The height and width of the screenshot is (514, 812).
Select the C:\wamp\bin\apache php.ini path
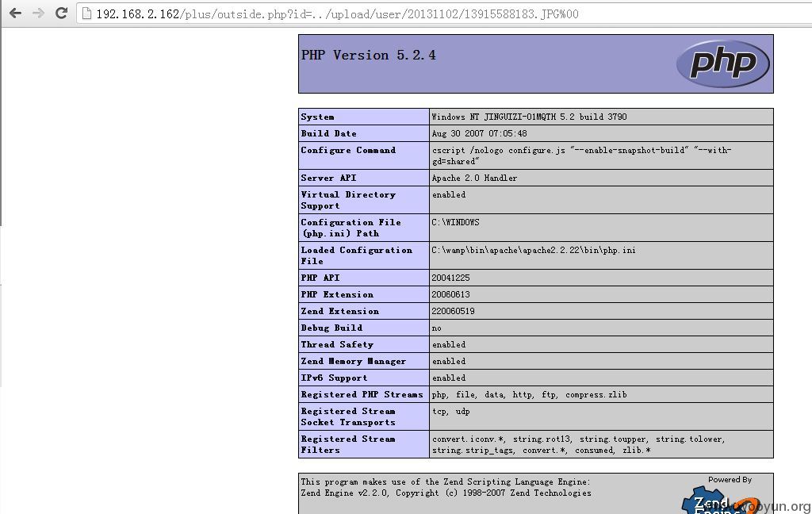[x=534, y=250]
